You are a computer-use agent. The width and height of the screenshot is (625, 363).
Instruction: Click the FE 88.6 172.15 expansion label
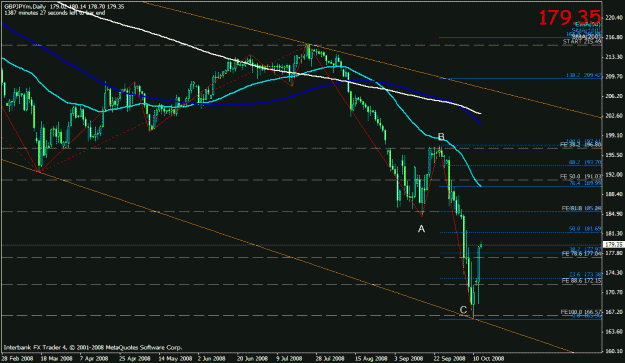coord(581,281)
